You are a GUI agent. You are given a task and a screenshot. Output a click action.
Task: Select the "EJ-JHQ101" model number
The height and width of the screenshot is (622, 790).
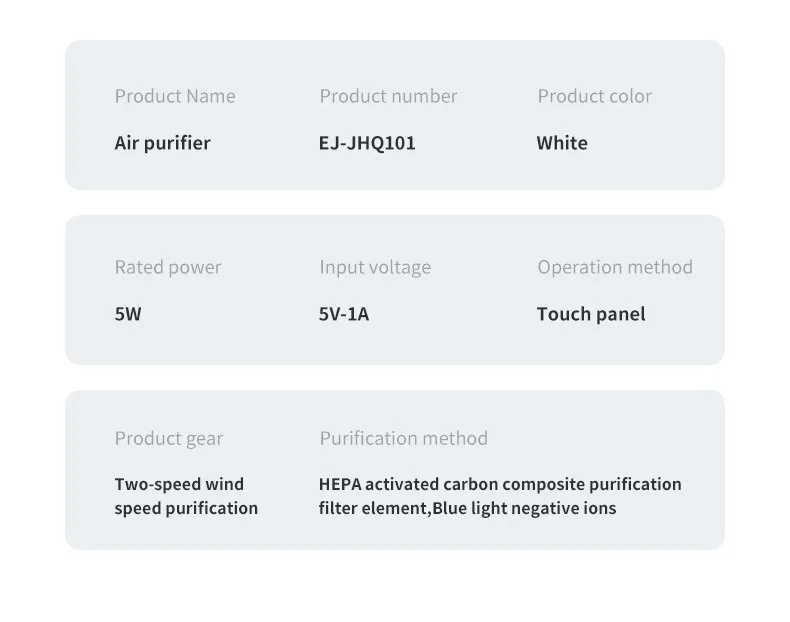367,143
